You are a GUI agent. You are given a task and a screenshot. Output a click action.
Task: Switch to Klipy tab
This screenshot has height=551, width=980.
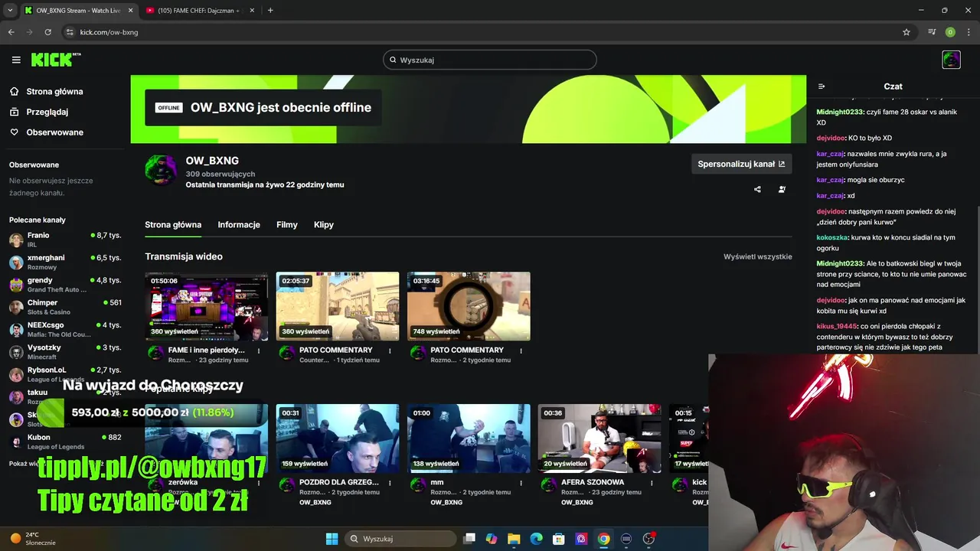tap(324, 224)
